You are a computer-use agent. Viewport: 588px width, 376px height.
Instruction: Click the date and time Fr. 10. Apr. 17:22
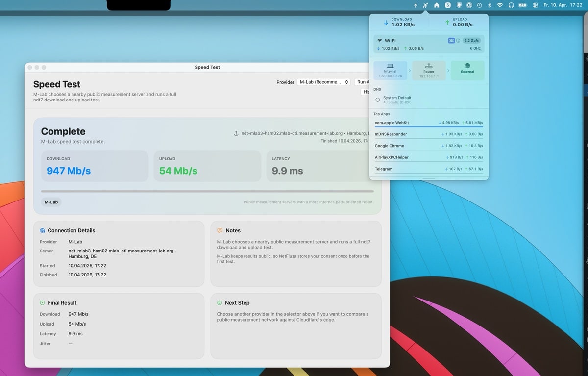[x=563, y=5]
